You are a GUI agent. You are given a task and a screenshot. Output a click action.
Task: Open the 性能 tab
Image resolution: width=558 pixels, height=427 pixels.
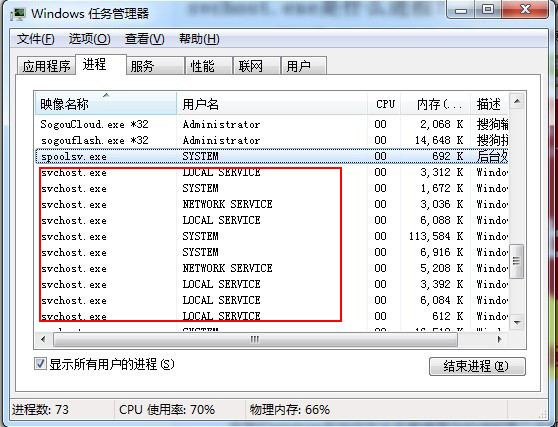209,66
